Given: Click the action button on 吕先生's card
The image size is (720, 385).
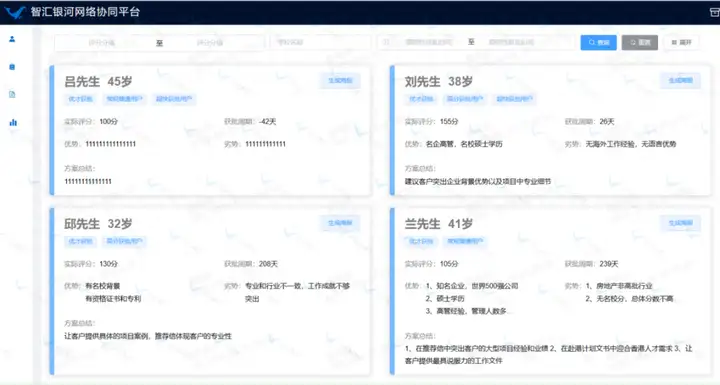Looking at the screenshot, I should pyautogui.click(x=340, y=80).
